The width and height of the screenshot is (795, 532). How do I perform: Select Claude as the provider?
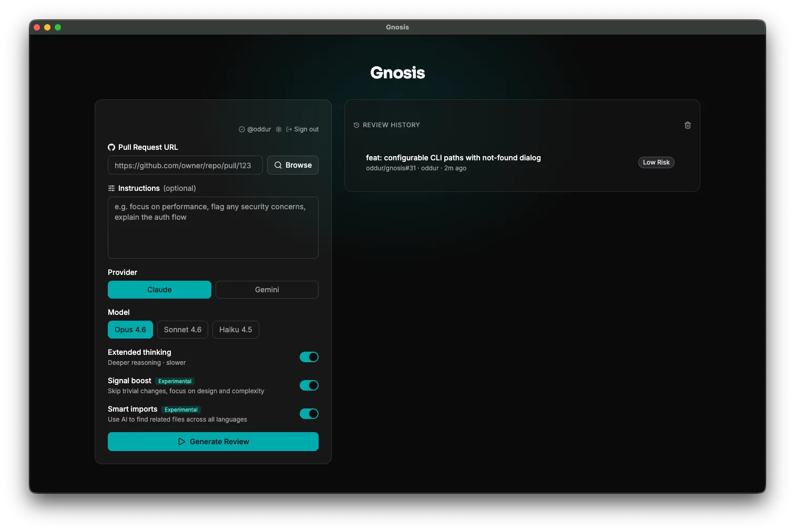pos(159,290)
